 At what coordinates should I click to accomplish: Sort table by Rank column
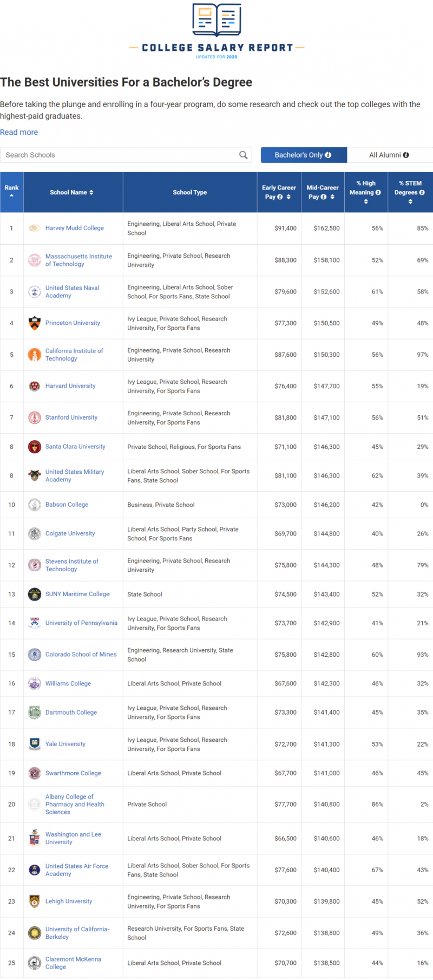point(11,192)
